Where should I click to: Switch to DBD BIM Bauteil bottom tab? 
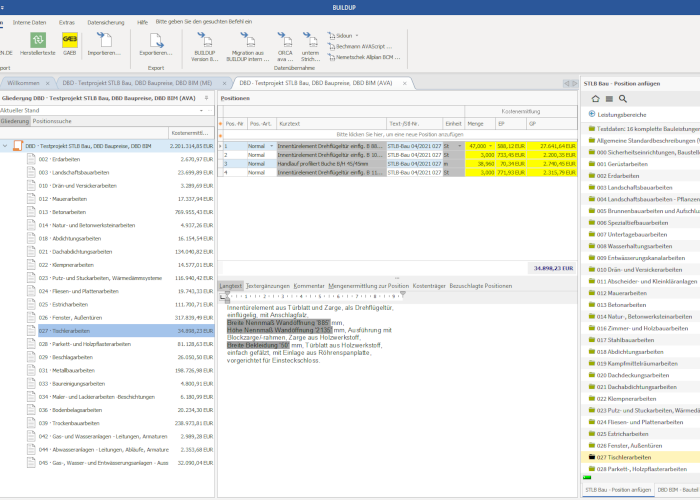678,490
